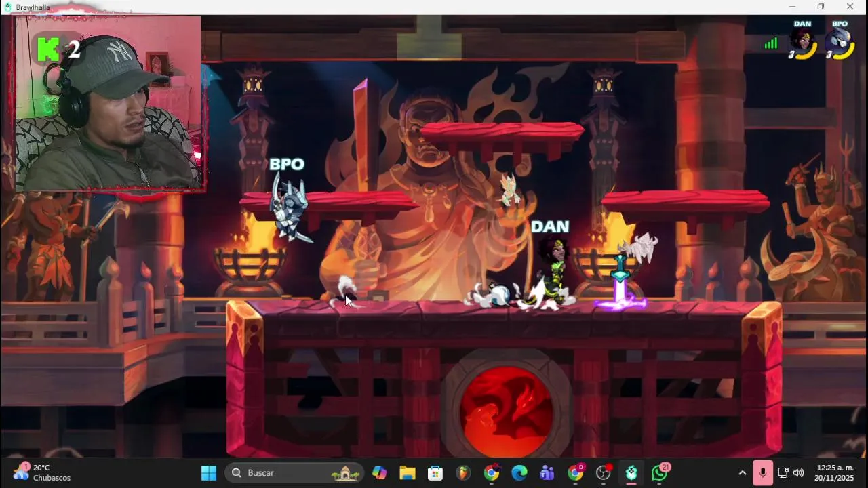
Task: Focus the Buscar taskbar search box
Action: tap(296, 473)
